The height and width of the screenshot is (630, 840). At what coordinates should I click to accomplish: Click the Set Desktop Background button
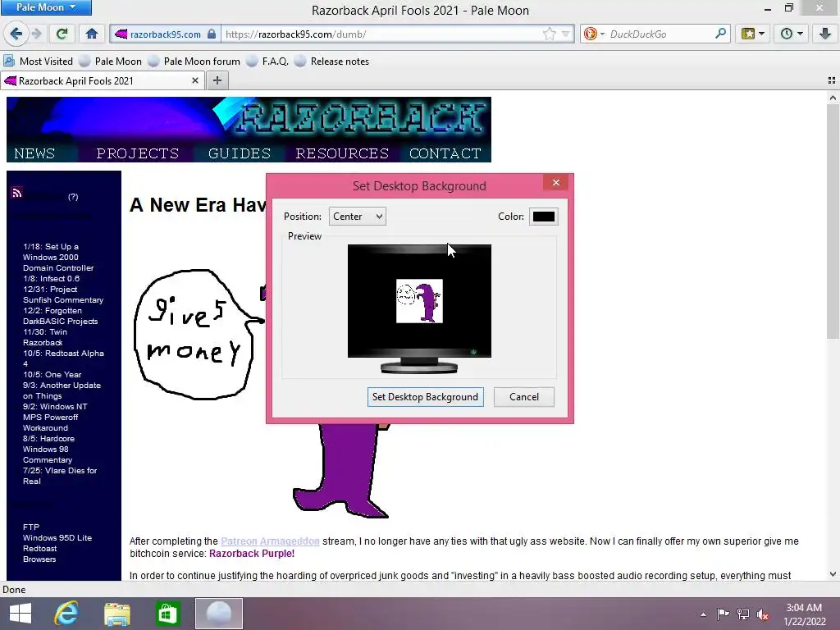[x=426, y=397]
